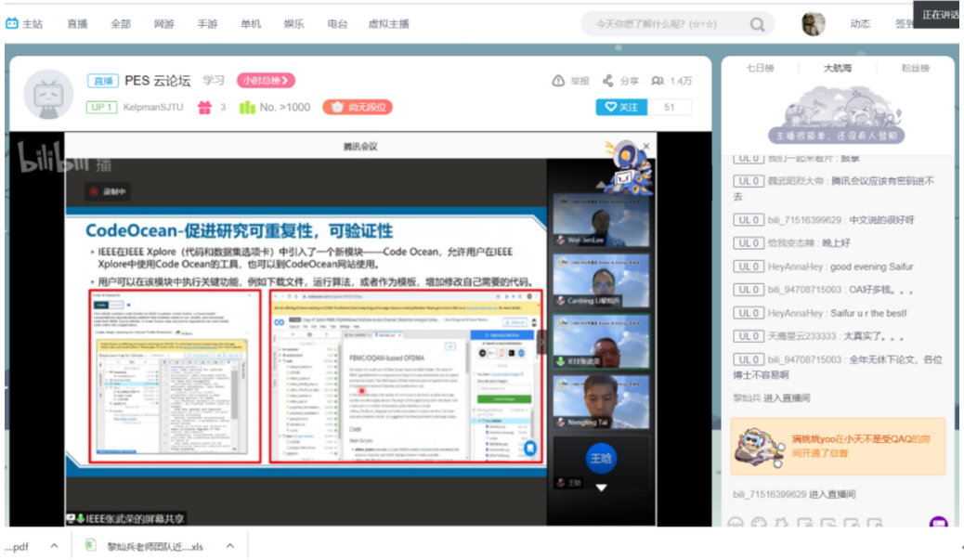Click the viewer count people icon

[658, 81]
